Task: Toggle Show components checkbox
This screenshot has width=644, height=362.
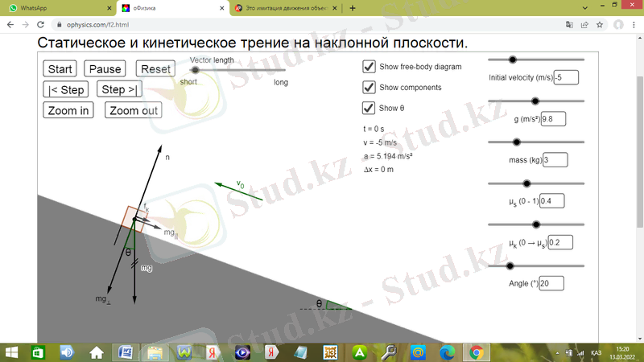Action: pyautogui.click(x=369, y=87)
